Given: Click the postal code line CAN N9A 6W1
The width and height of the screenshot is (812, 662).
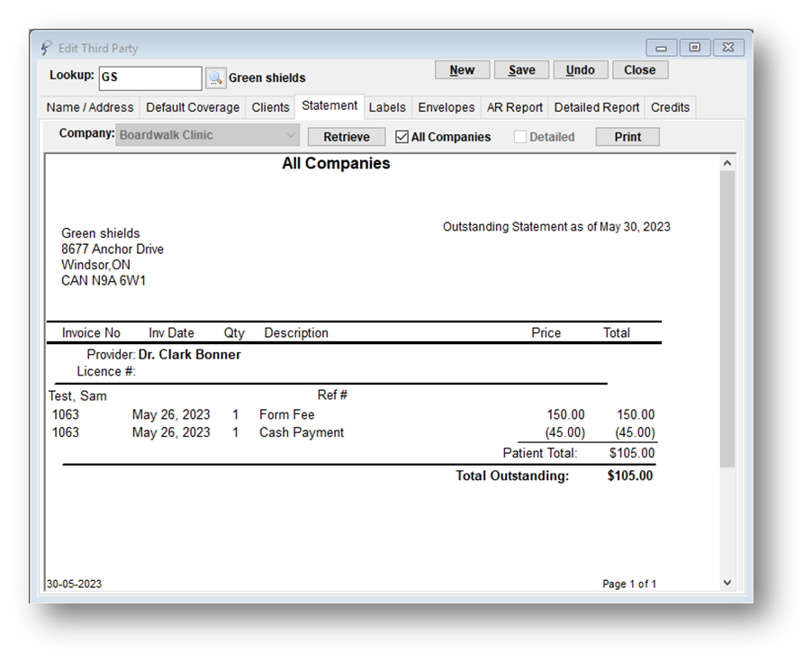Looking at the screenshot, I should (104, 280).
